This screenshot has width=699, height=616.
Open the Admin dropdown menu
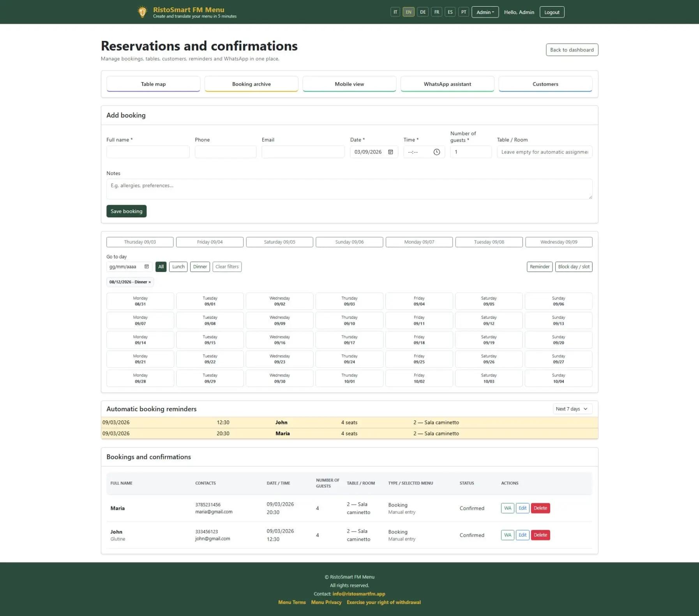[485, 12]
